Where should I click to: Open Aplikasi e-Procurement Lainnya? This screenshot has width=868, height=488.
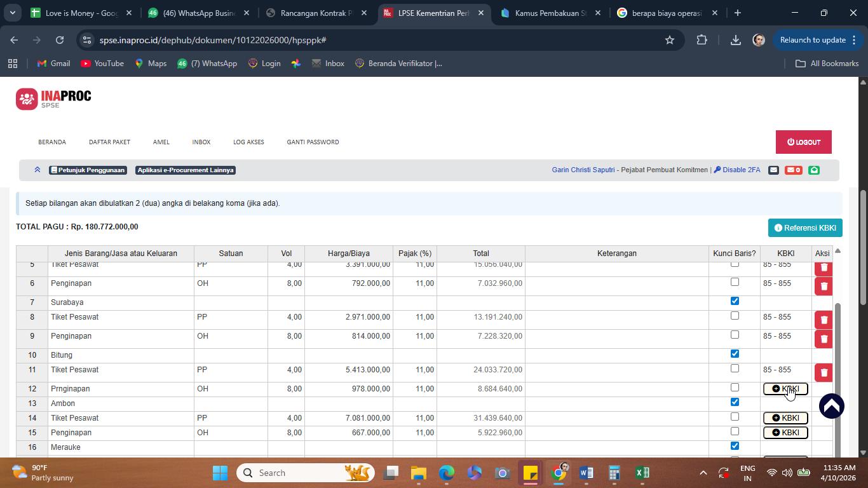[x=186, y=170]
